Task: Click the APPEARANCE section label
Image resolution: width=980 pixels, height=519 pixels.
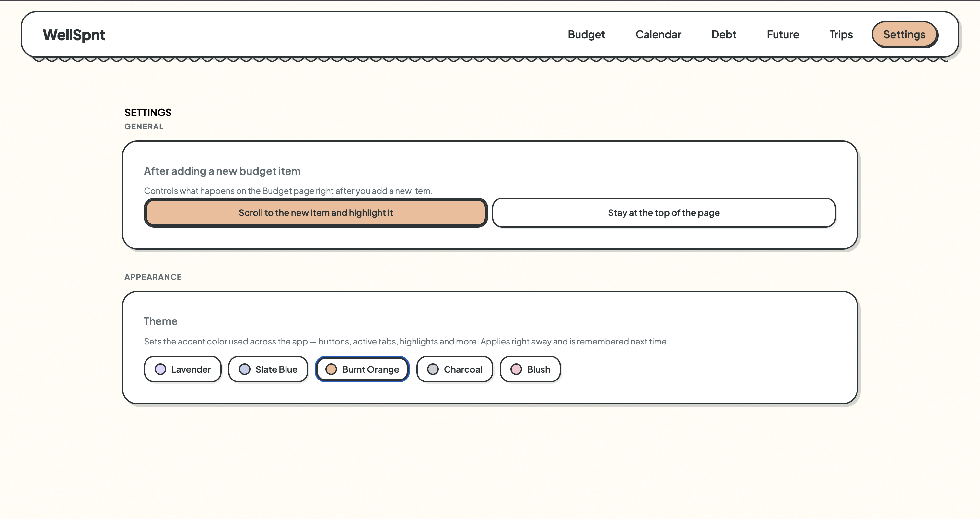Action: 153,277
